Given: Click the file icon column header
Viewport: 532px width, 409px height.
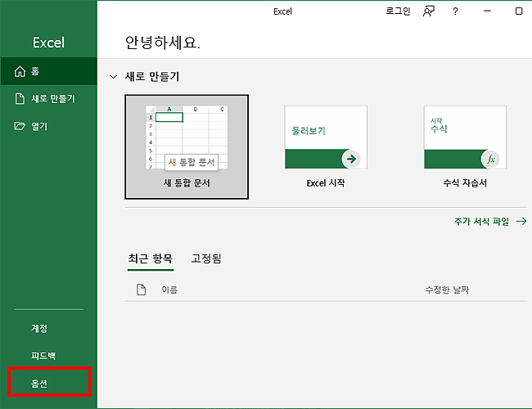Looking at the screenshot, I should [x=141, y=290].
